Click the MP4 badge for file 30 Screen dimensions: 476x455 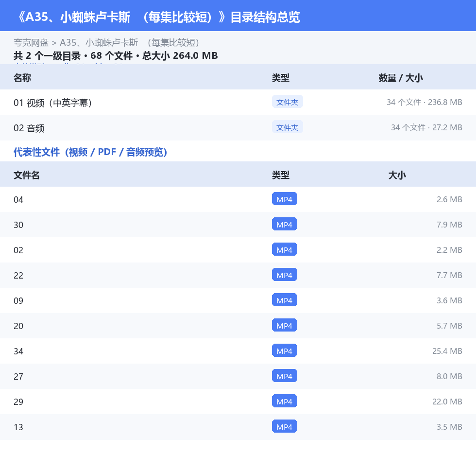(285, 224)
